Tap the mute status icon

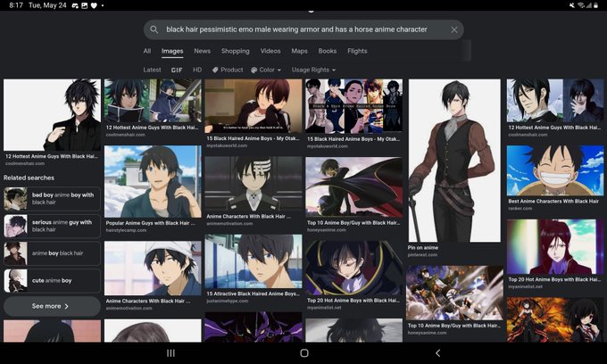click(x=572, y=5)
